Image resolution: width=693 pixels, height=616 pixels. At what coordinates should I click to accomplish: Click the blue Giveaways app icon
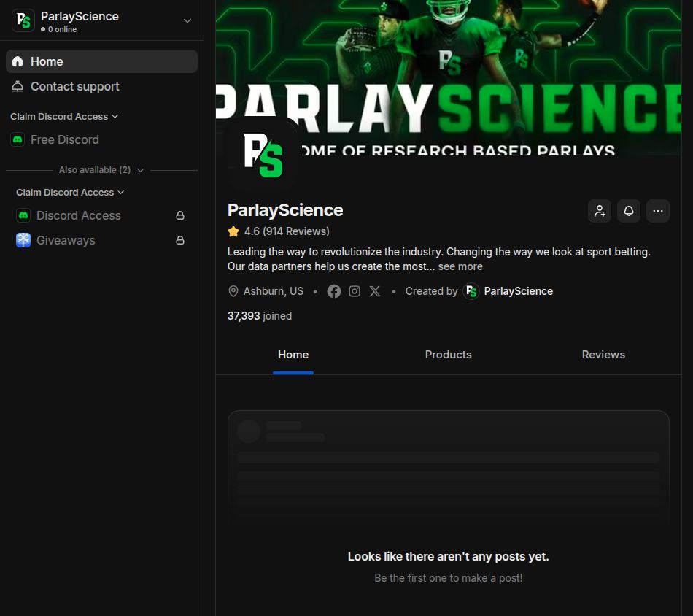(x=23, y=240)
